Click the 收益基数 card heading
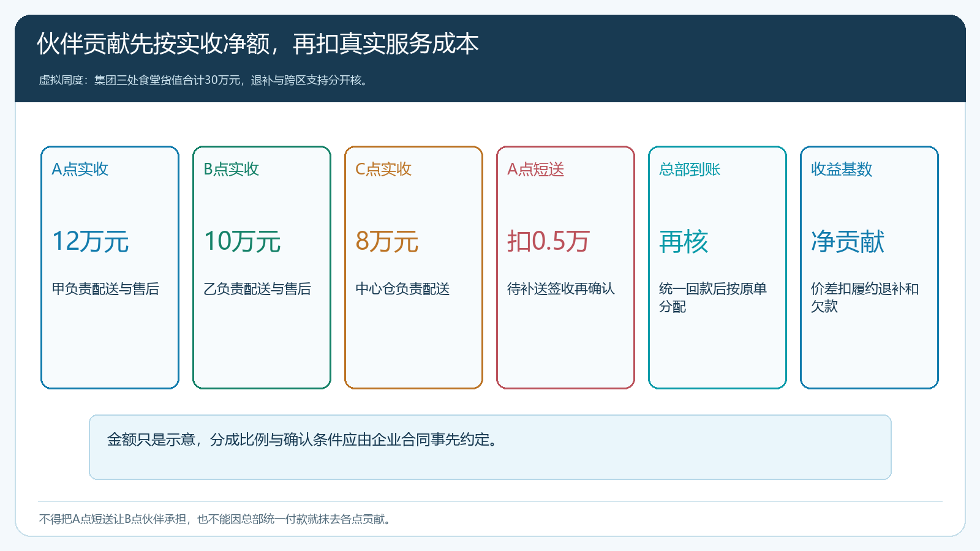Viewport: 980px width, 551px height. click(x=842, y=169)
